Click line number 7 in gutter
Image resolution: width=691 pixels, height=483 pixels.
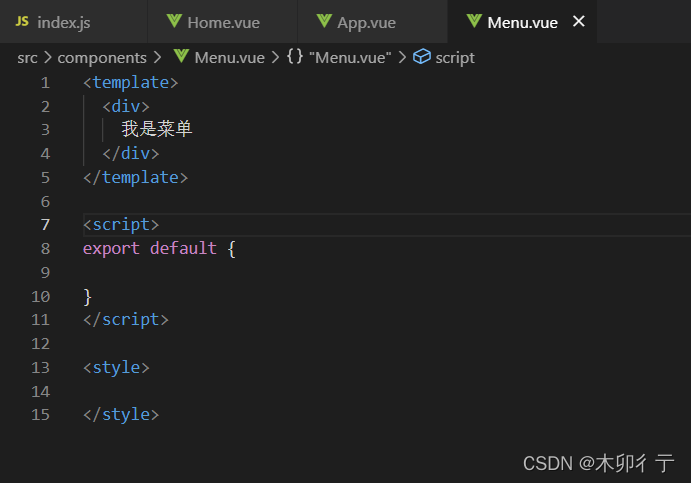(x=45, y=225)
